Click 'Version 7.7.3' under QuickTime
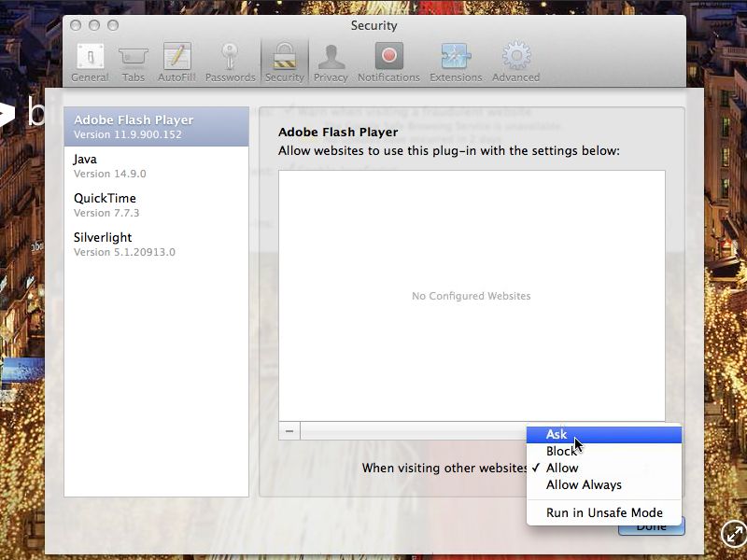Viewport: 747px width, 560px height. click(x=106, y=213)
